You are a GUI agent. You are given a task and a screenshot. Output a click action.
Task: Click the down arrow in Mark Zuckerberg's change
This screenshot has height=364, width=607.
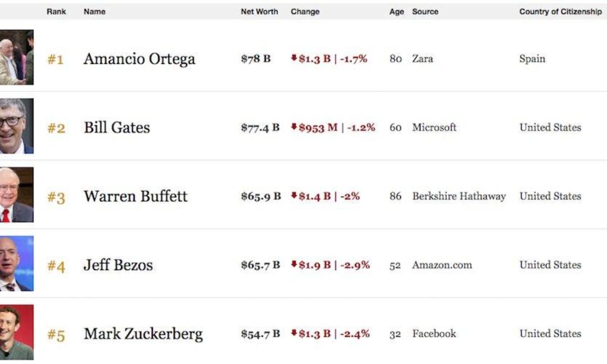(x=294, y=333)
